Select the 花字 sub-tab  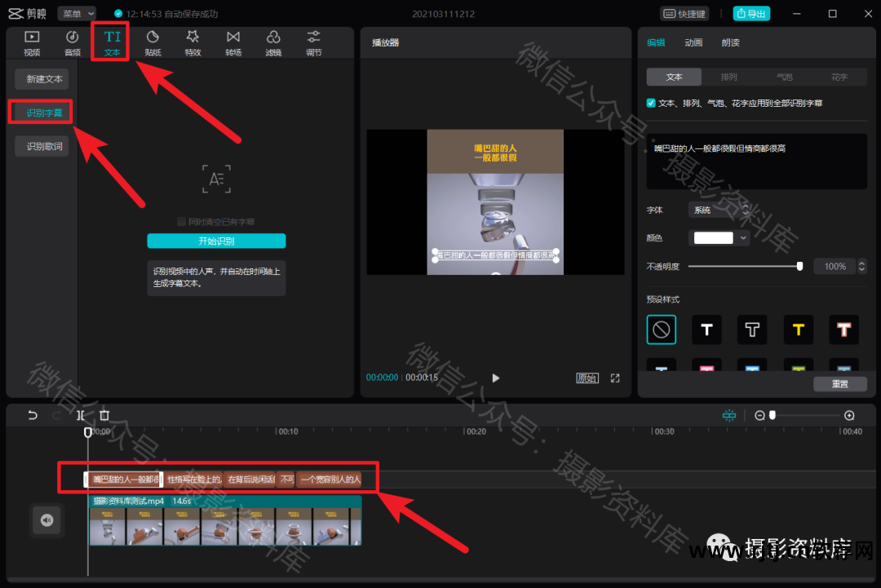point(839,77)
